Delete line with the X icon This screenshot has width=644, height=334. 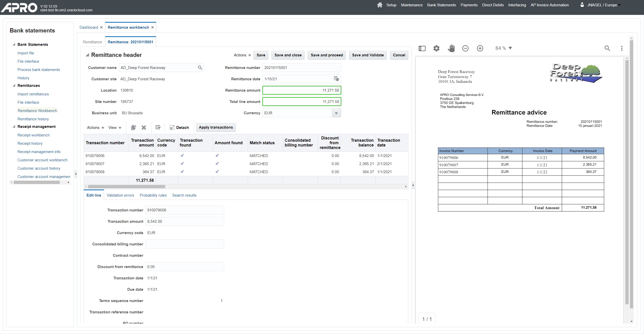tap(144, 128)
